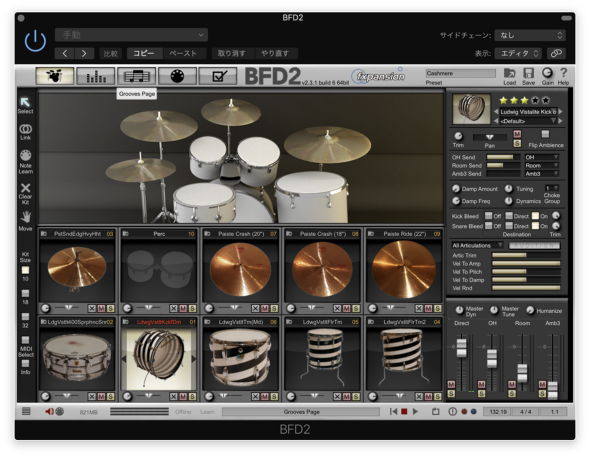
Task: Click the コピー button
Action: pyautogui.click(x=144, y=53)
